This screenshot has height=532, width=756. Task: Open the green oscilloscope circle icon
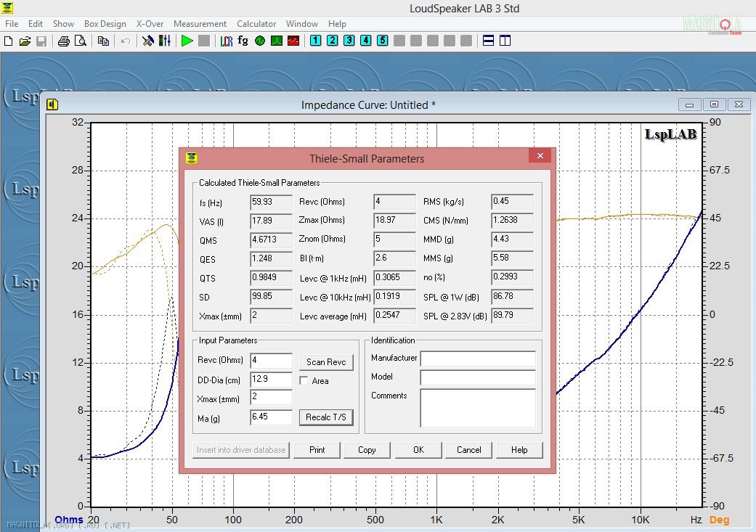pos(260,41)
